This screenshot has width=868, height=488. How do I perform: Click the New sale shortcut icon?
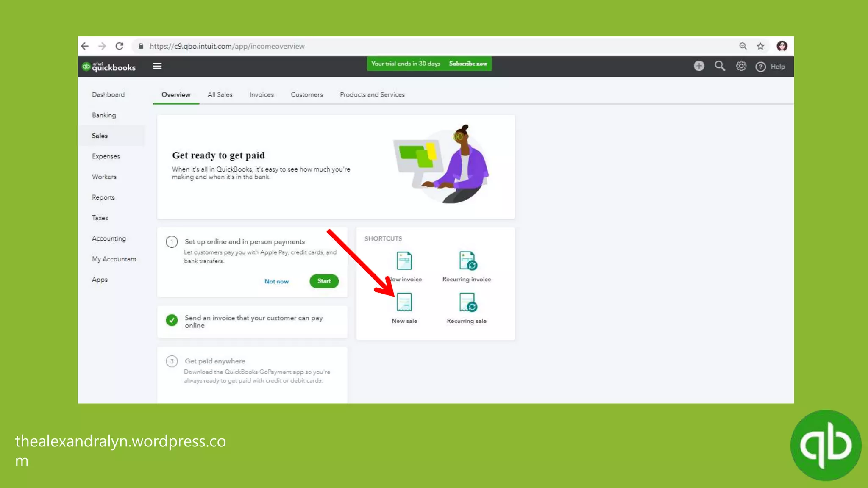404,302
